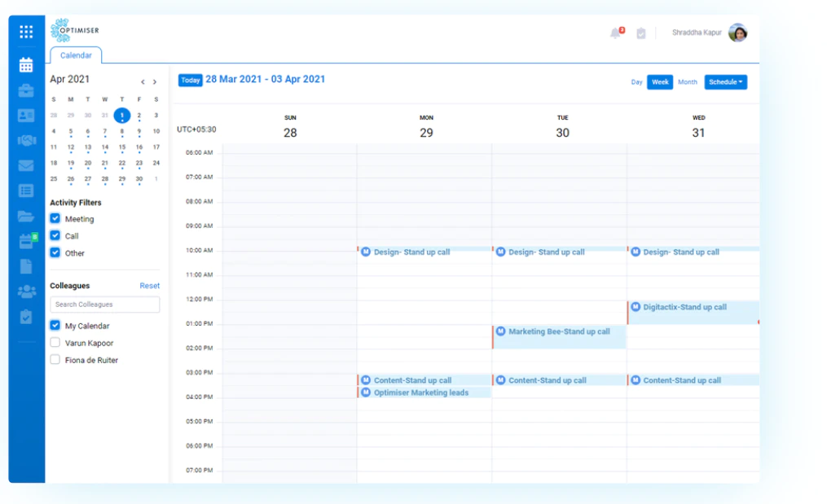Jump to the current date with Today
The height and width of the screenshot is (504, 827).
tap(191, 80)
